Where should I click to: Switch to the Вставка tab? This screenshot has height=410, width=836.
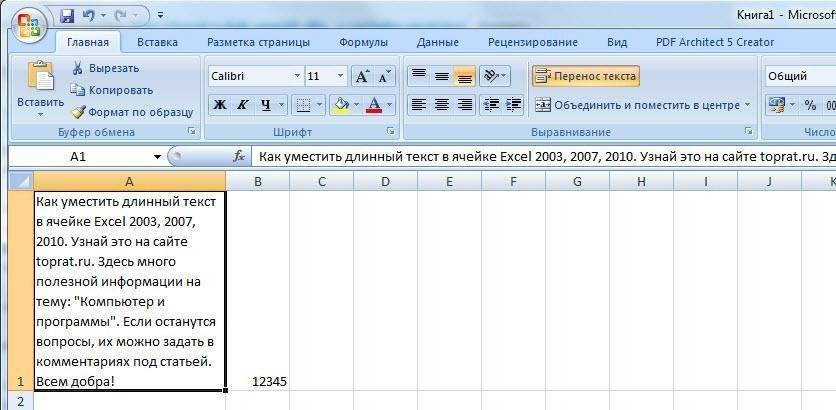157,42
